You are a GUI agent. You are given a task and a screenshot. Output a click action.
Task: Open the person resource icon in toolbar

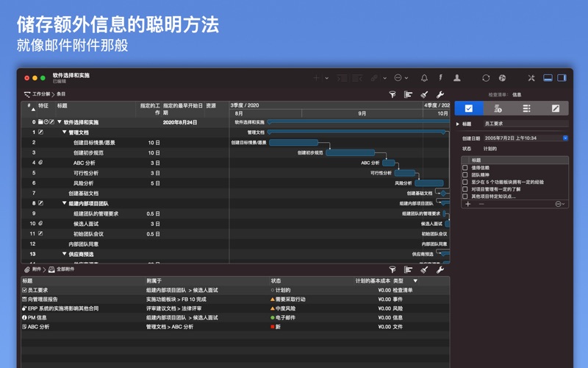(x=456, y=78)
